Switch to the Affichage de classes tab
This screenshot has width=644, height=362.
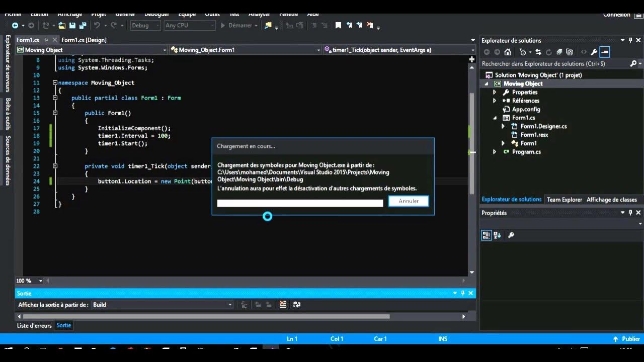pos(612,200)
